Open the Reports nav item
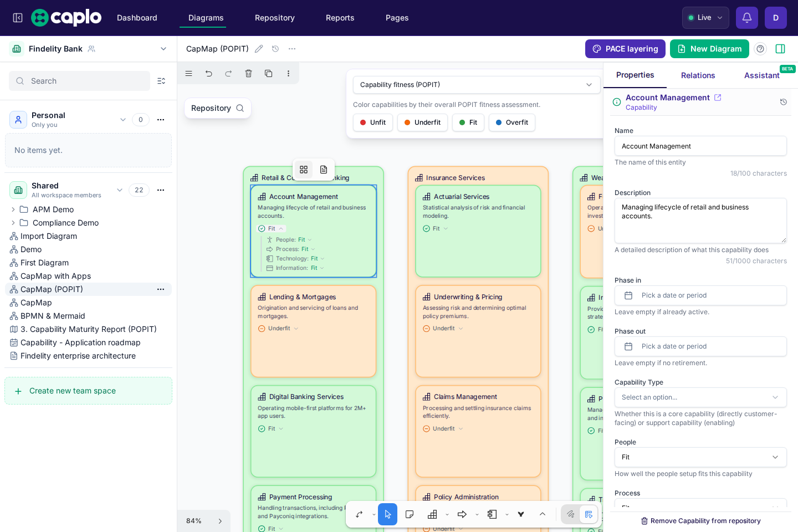The width and height of the screenshot is (798, 532). pos(340,18)
